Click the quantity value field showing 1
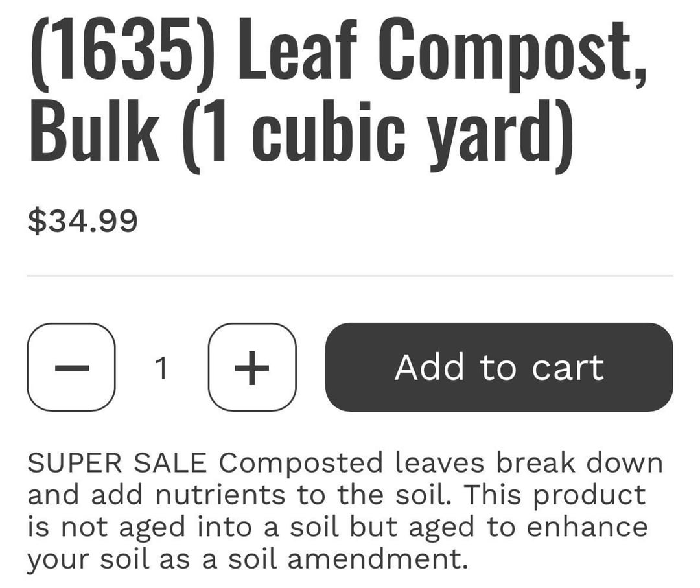This screenshot has width=700, height=588. point(162,368)
